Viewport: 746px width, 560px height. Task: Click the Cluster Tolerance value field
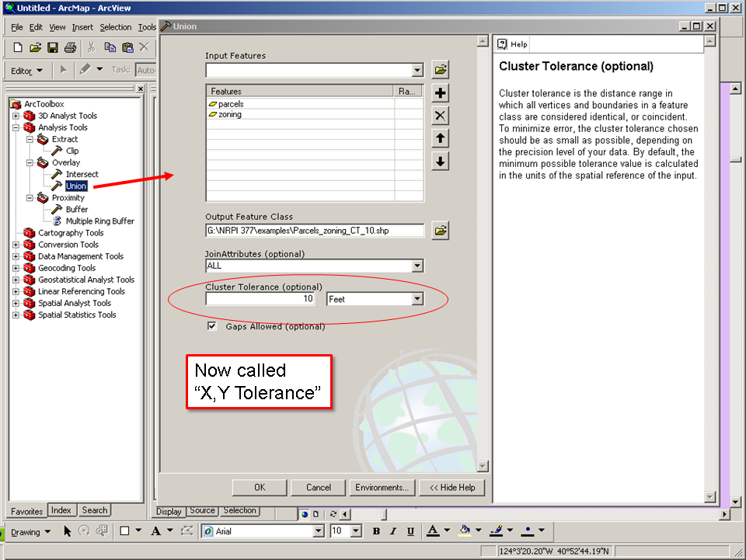[260, 299]
